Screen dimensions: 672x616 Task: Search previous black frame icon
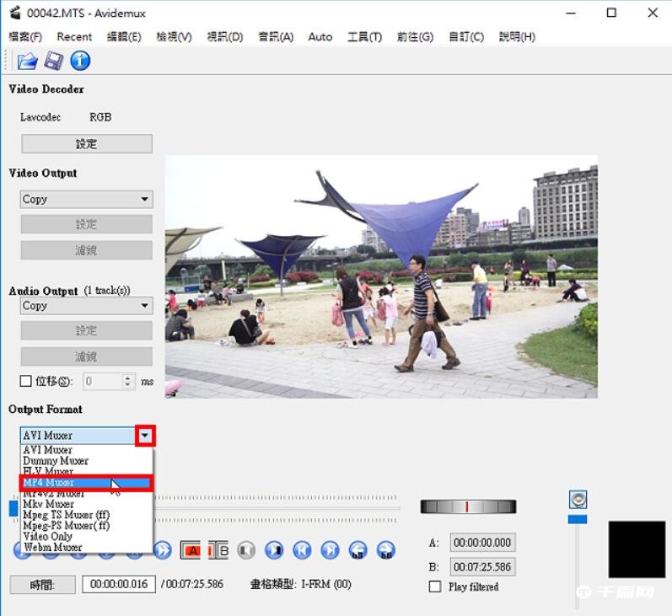[246, 550]
